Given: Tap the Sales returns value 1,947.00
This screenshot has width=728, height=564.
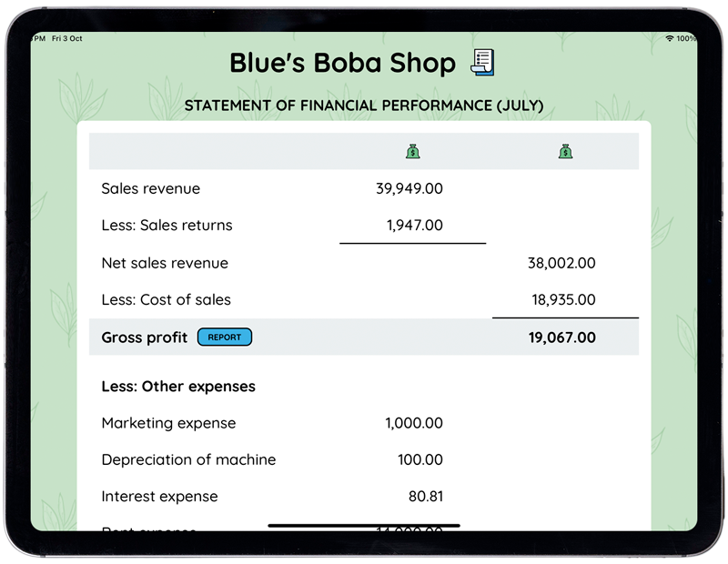Looking at the screenshot, I should tap(414, 226).
